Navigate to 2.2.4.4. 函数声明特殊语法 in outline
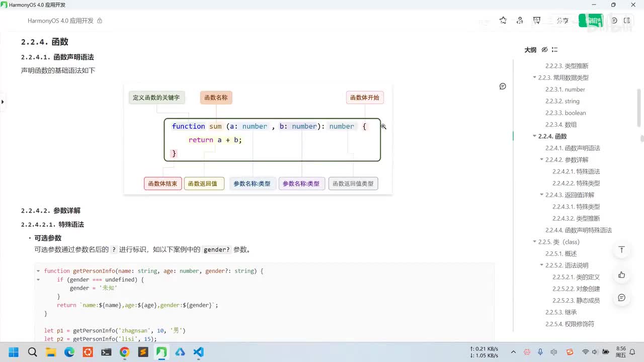This screenshot has width=644, height=362. click(579, 230)
